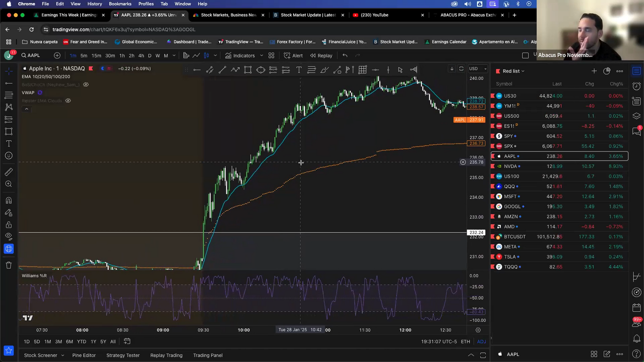
Task: Select the Magnifier zoom tool in left sidebar
Action: 8,183
